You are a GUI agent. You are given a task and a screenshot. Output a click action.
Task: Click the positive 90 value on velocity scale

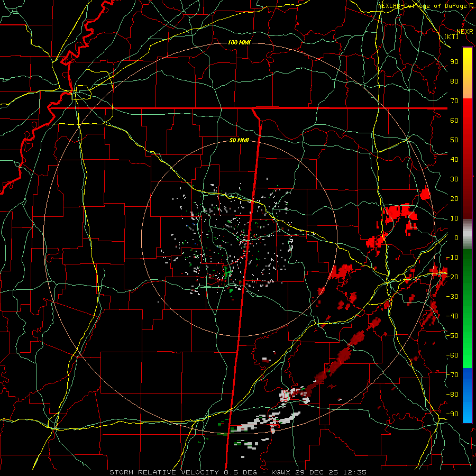[454, 62]
